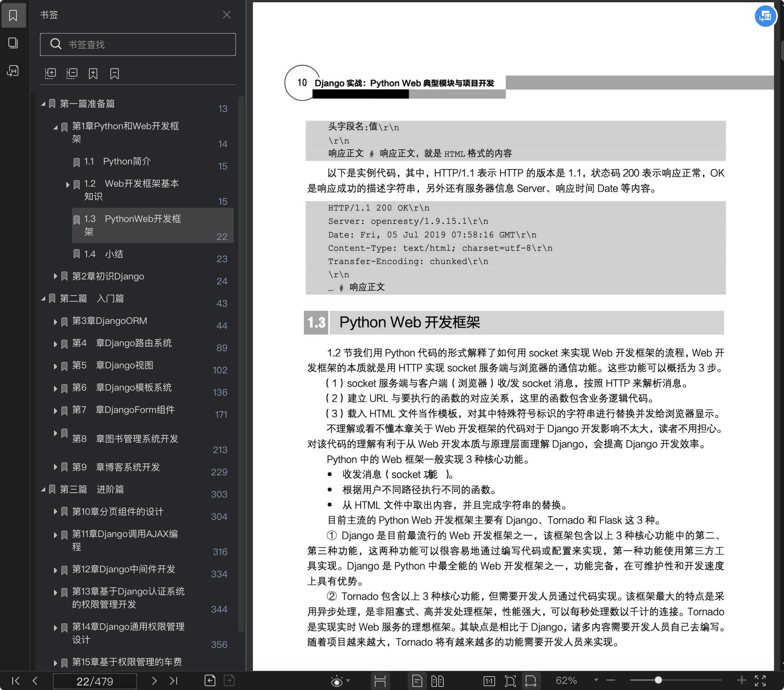Expand 第12章Django中间件开发 bookmark
Image resolution: width=784 pixels, height=690 pixels.
point(56,570)
